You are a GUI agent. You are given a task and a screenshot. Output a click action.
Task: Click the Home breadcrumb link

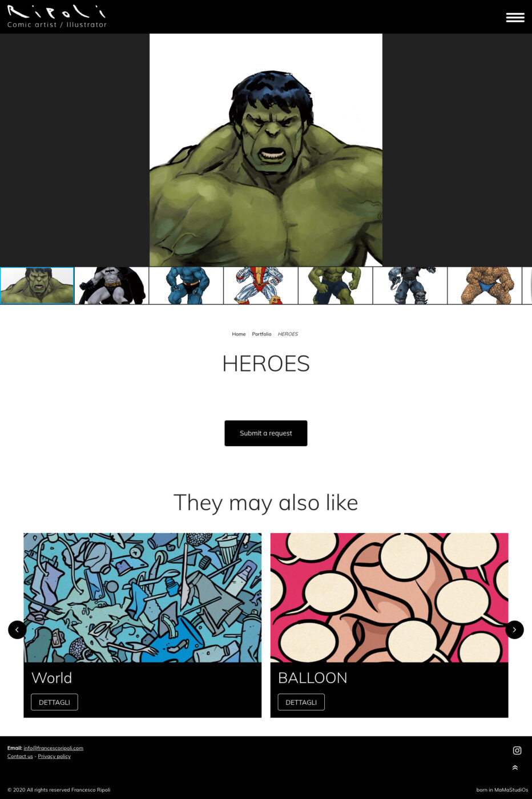[239, 334]
